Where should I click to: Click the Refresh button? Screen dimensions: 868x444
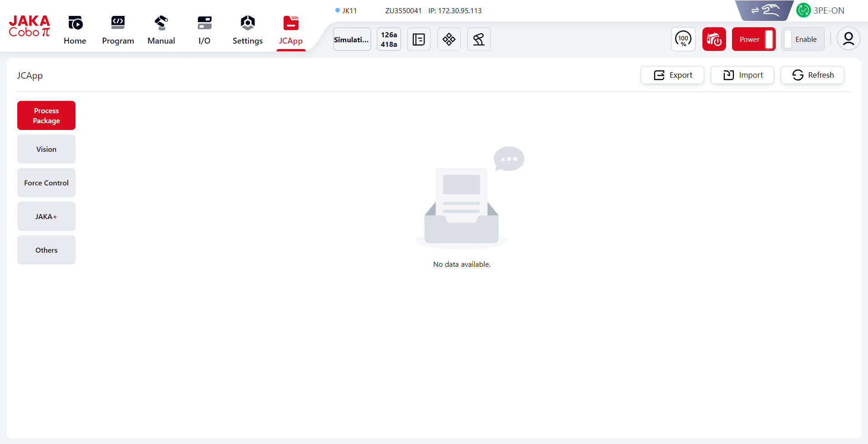pyautogui.click(x=812, y=75)
